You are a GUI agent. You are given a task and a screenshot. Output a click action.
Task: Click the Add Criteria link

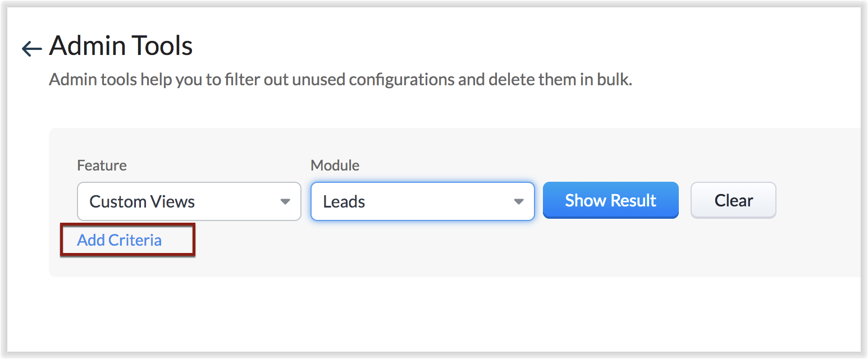[x=119, y=240]
